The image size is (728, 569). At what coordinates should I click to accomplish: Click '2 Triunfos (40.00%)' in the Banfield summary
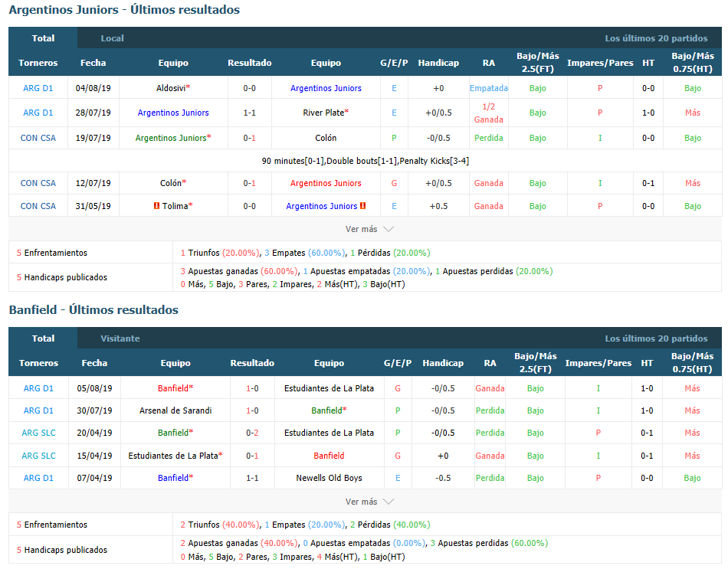point(220,525)
